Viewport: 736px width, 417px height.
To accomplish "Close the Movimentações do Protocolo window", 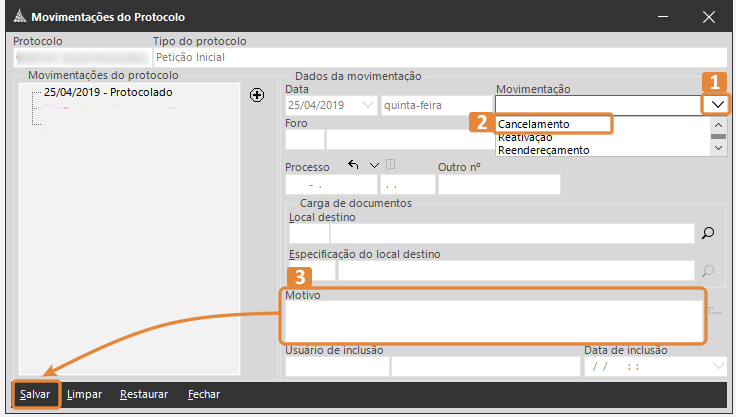I will pyautogui.click(x=708, y=17).
